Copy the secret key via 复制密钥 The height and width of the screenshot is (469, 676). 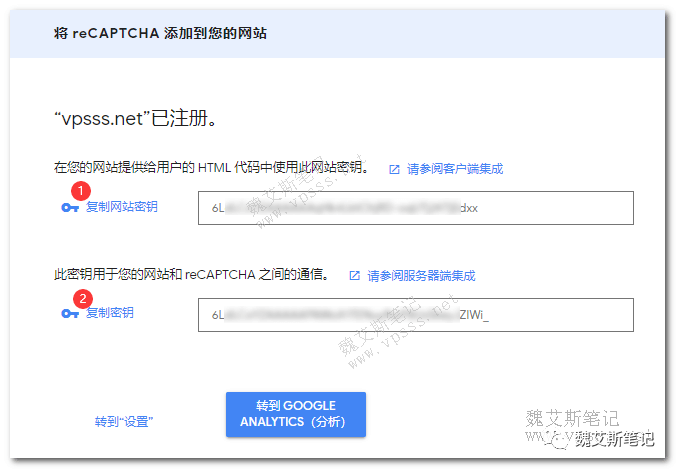[x=110, y=313]
